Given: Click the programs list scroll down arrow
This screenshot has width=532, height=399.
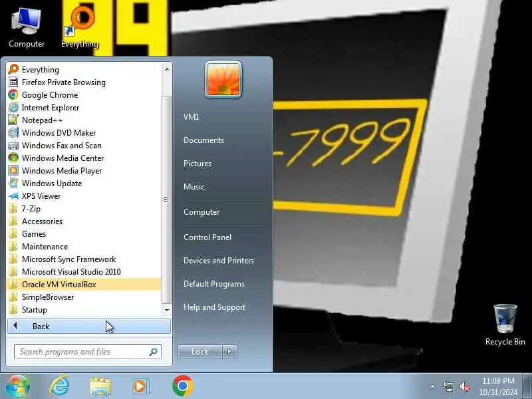Looking at the screenshot, I should click(x=167, y=310).
